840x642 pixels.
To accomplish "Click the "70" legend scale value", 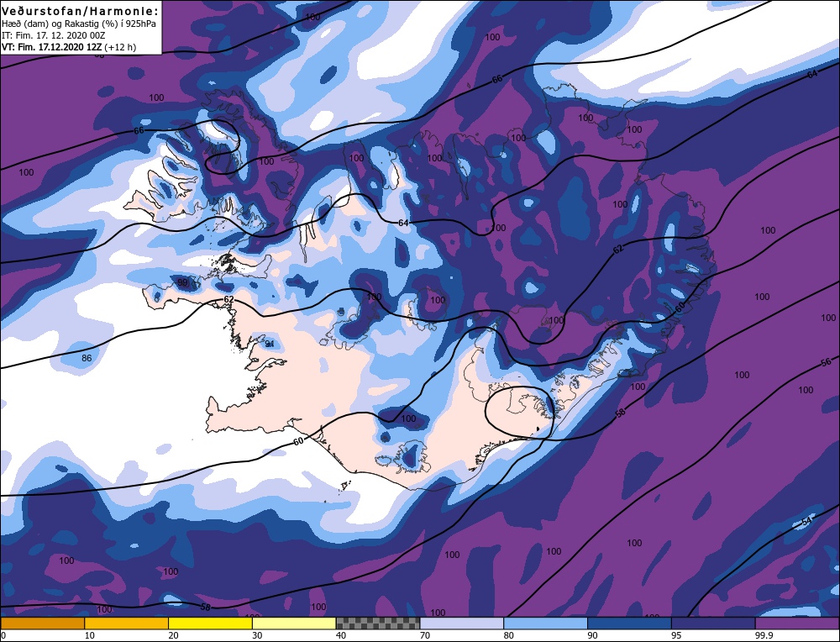I will click(425, 635).
